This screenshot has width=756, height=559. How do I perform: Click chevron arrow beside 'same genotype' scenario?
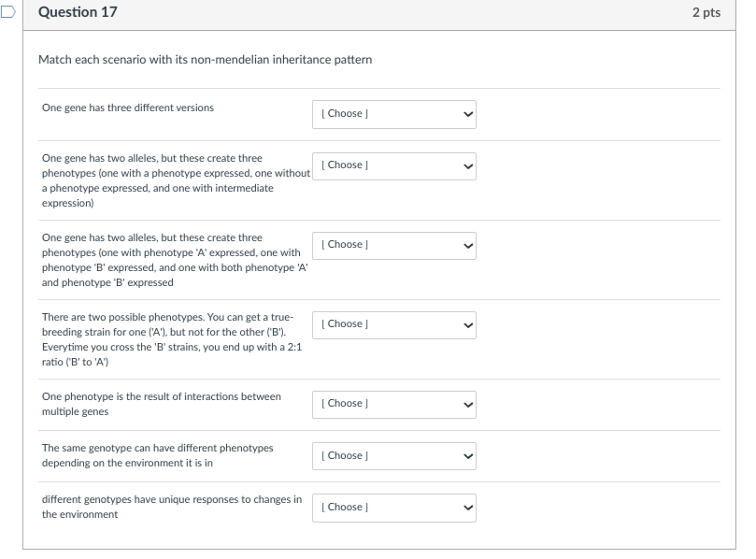(468, 456)
